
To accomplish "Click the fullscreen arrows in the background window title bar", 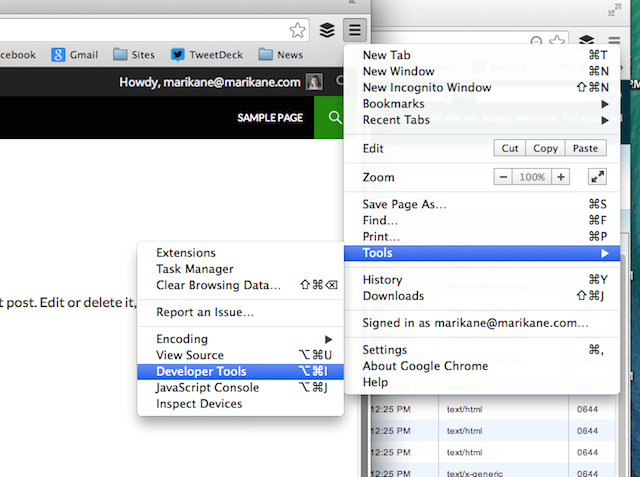I will point(615,10).
